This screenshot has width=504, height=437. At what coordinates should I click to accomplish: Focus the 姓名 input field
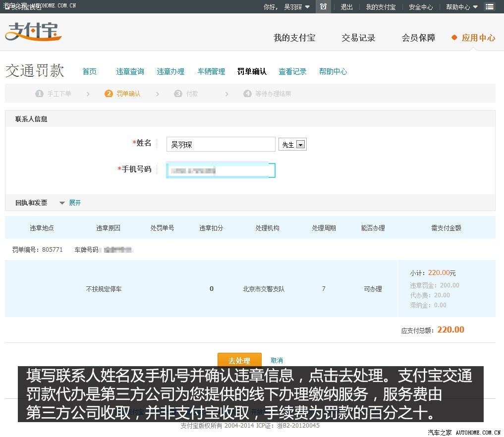click(x=221, y=144)
